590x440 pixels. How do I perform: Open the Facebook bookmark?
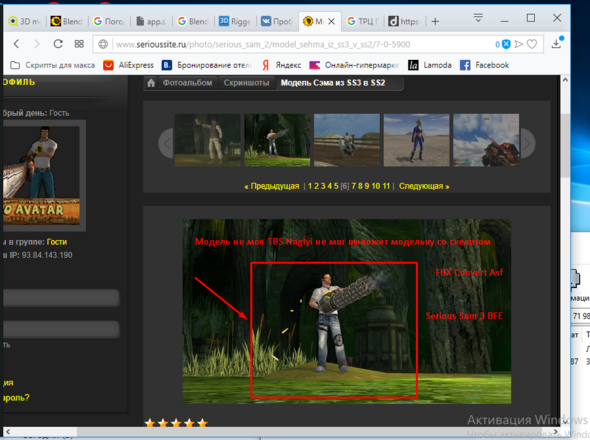coord(484,65)
